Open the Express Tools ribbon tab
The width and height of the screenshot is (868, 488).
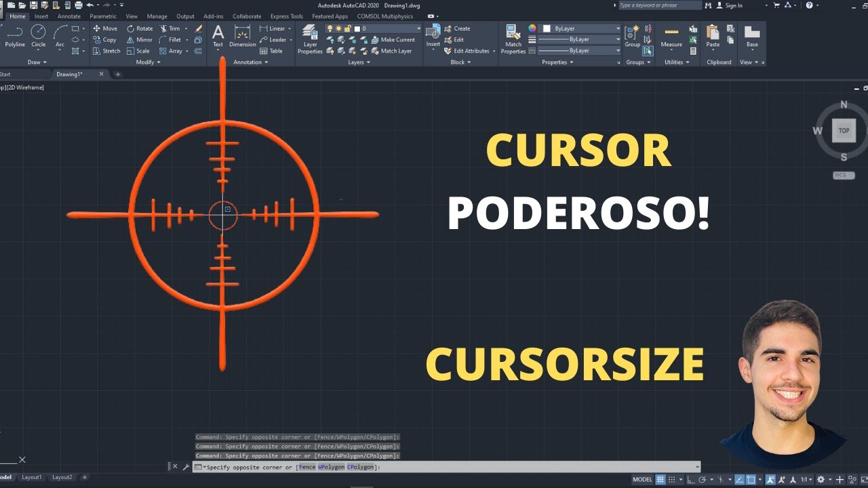pyautogui.click(x=286, y=16)
